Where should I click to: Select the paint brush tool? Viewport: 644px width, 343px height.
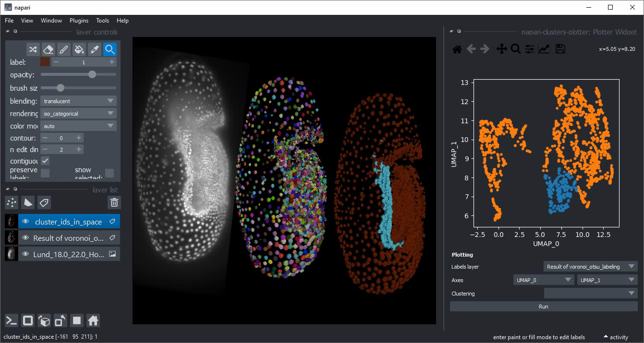(63, 49)
